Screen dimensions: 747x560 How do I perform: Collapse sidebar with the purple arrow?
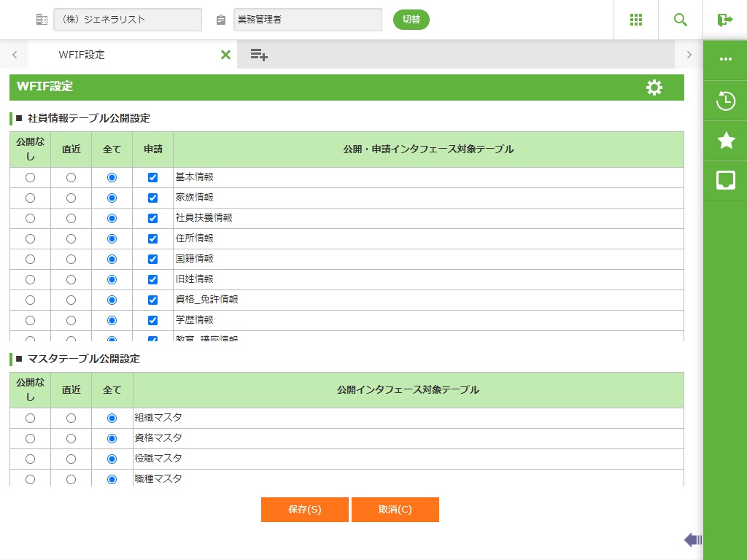coord(692,540)
